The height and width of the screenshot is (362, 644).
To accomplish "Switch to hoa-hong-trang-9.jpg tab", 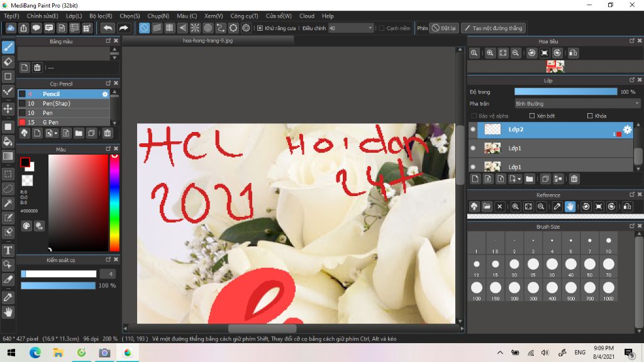I will pos(208,41).
